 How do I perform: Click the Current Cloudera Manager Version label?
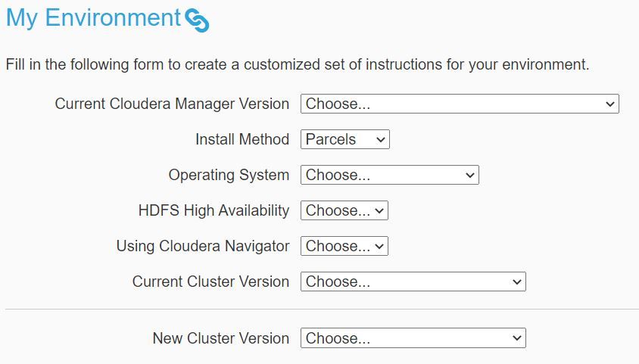[x=172, y=104]
